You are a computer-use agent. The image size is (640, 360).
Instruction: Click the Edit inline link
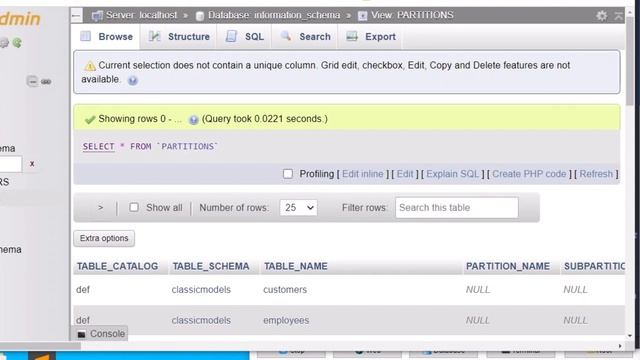coord(362,174)
